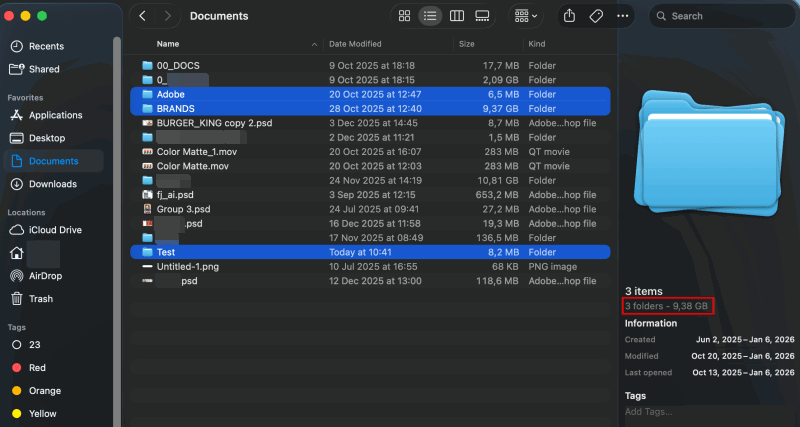Click the Search field
The image size is (800, 427).
tap(722, 16)
